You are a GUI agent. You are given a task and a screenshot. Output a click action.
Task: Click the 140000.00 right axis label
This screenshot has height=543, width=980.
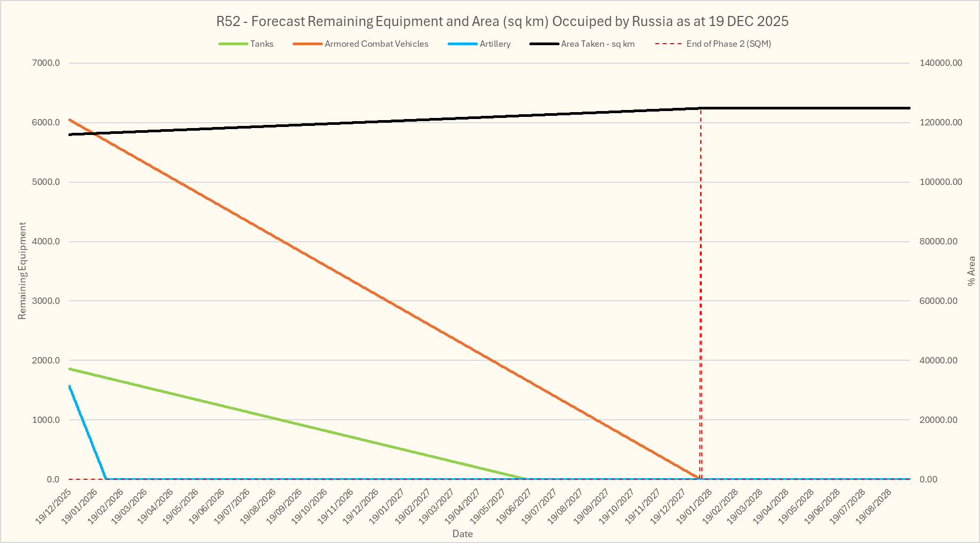[941, 63]
